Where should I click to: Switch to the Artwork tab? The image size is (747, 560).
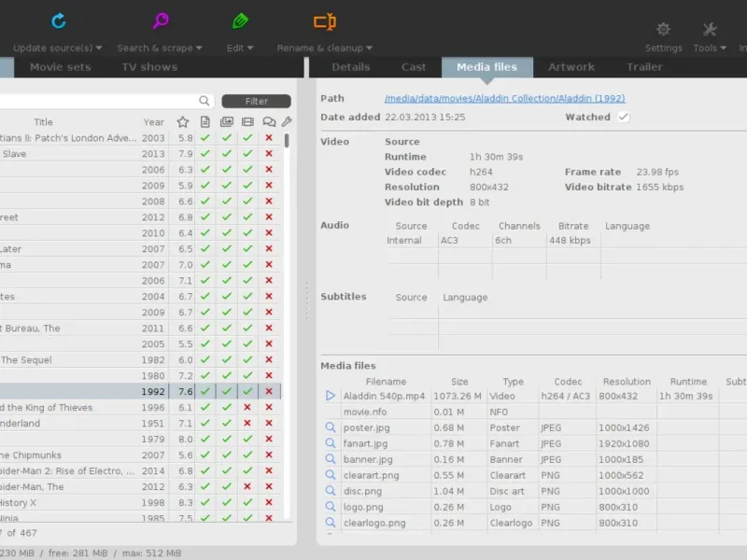(x=571, y=67)
